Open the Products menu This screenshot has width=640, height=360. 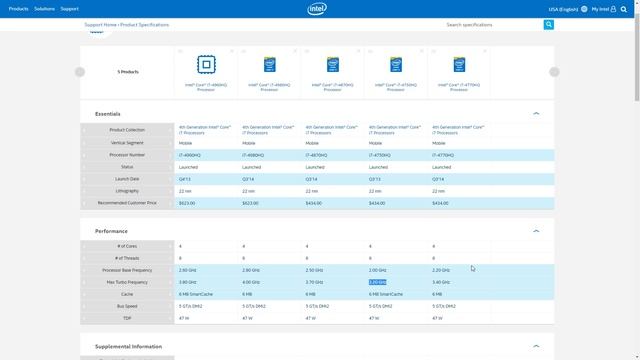pyautogui.click(x=18, y=9)
